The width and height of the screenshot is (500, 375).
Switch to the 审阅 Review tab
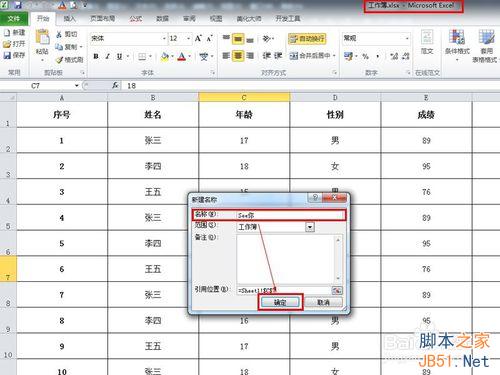click(189, 19)
